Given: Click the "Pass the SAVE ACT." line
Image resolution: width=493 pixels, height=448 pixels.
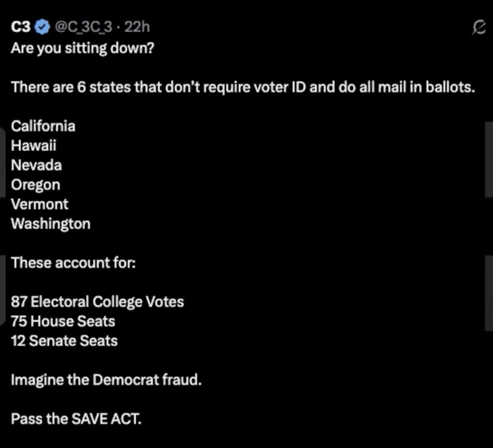Looking at the screenshot, I should [x=76, y=419].
